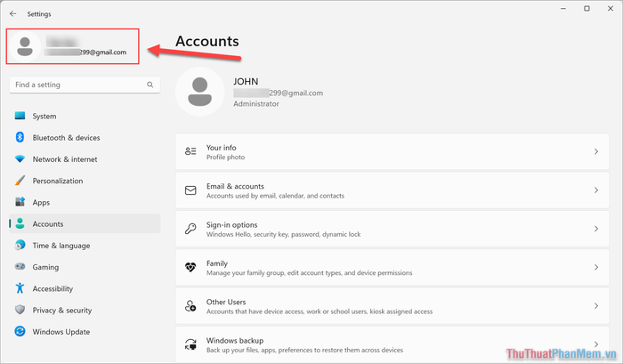Viewport: 623px width, 364px height.
Task: Open the Gaming controller icon
Action: 20,266
